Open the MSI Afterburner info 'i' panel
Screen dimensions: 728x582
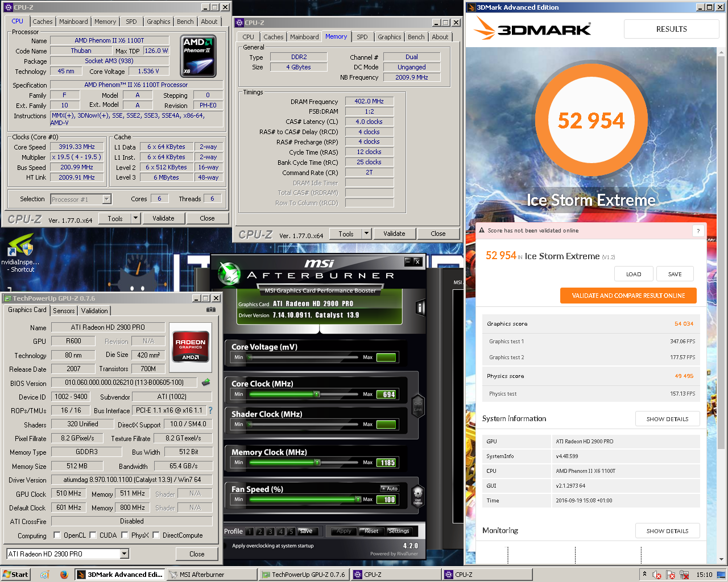click(421, 308)
